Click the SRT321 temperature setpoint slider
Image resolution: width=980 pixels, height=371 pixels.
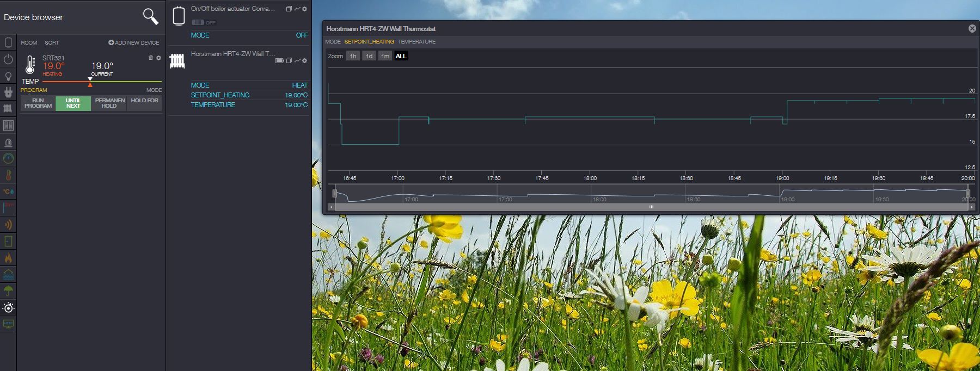coord(90,82)
